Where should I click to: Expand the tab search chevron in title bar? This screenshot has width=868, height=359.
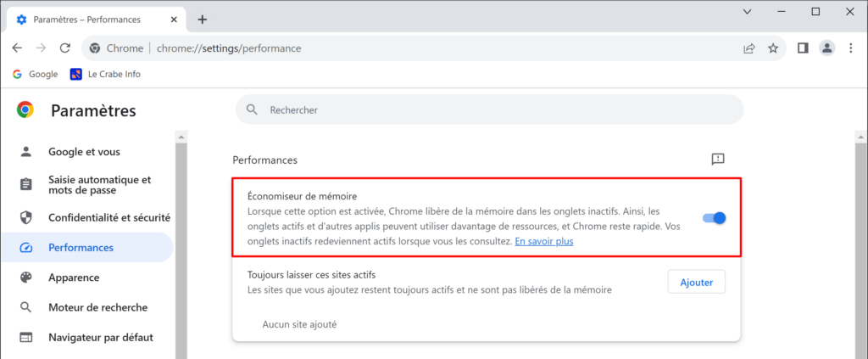point(748,12)
